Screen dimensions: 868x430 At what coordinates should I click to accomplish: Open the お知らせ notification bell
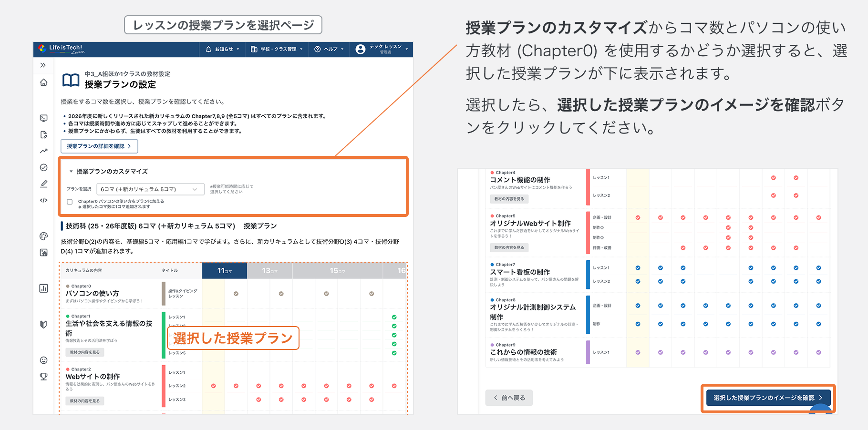222,49
